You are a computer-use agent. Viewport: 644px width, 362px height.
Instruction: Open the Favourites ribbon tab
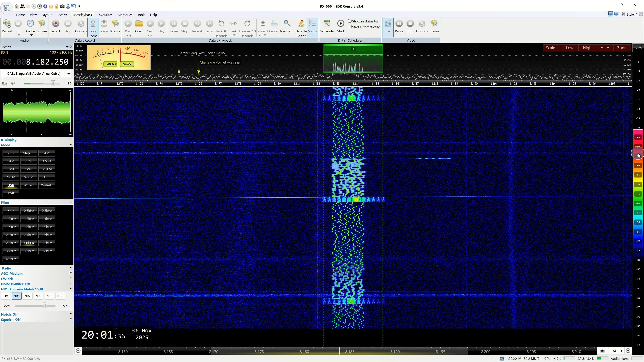point(105,15)
